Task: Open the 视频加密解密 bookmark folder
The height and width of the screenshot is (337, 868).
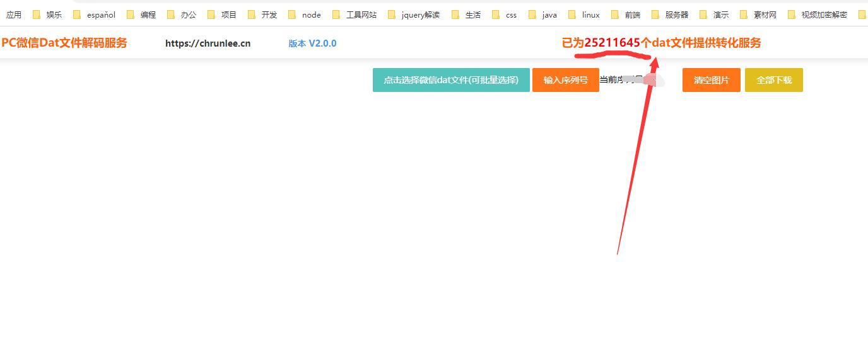Action: tap(818, 14)
